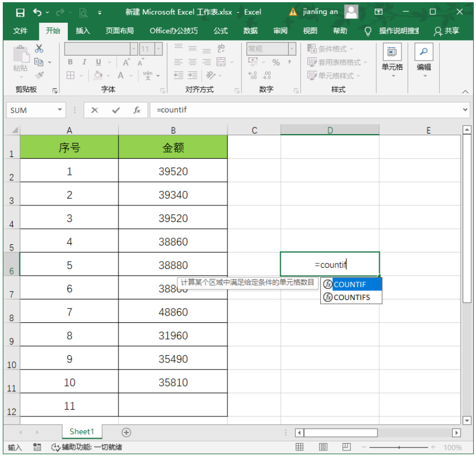Toggle align left in alignment group
476x457 pixels.
178,62
